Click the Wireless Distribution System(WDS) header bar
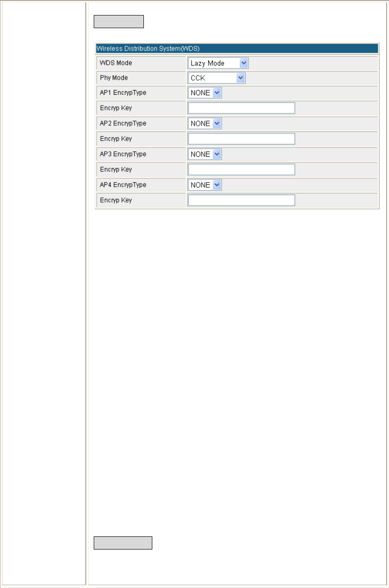The width and height of the screenshot is (389, 588). pos(237,48)
